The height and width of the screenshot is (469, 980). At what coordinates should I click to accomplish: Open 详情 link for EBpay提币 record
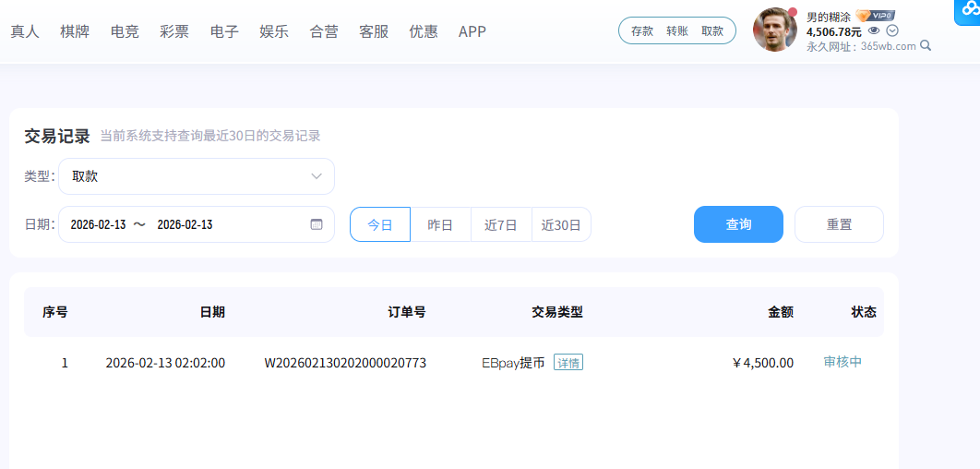click(568, 363)
